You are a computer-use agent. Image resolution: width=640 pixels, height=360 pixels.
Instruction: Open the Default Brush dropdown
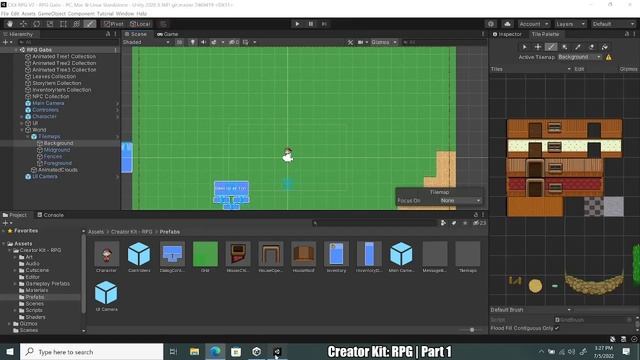coord(531,310)
